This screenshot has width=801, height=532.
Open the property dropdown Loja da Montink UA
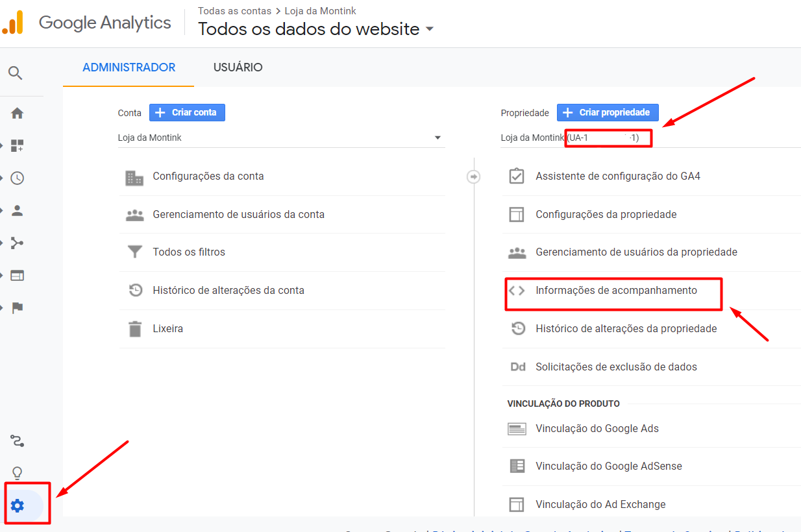pyautogui.click(x=650, y=138)
